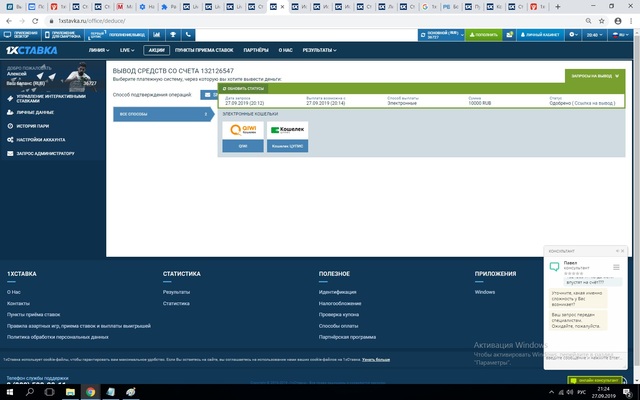This screenshot has width=640, height=400.
Task: Click the browser address bar
Action: pos(314,21)
